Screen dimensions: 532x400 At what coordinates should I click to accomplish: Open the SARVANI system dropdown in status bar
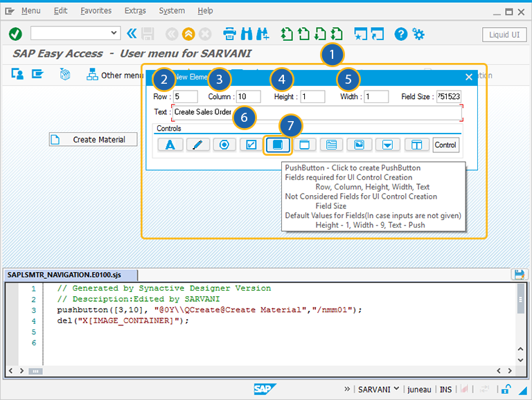point(378,390)
